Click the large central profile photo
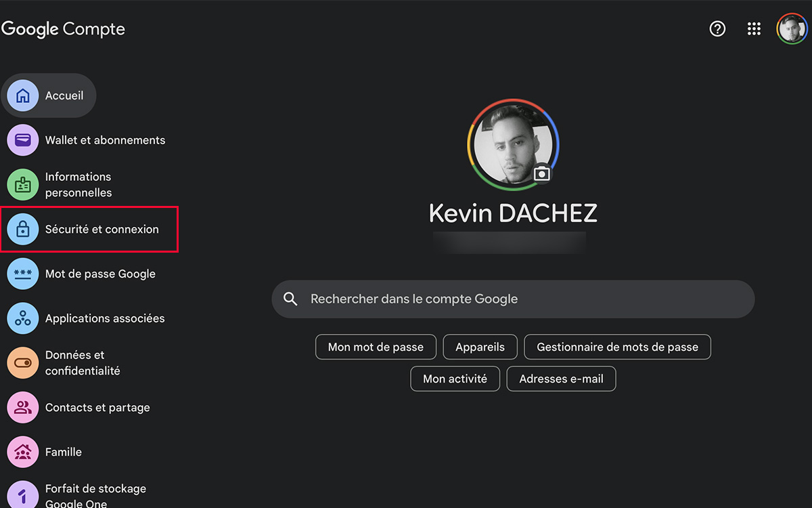The width and height of the screenshot is (812, 508). 513,144
